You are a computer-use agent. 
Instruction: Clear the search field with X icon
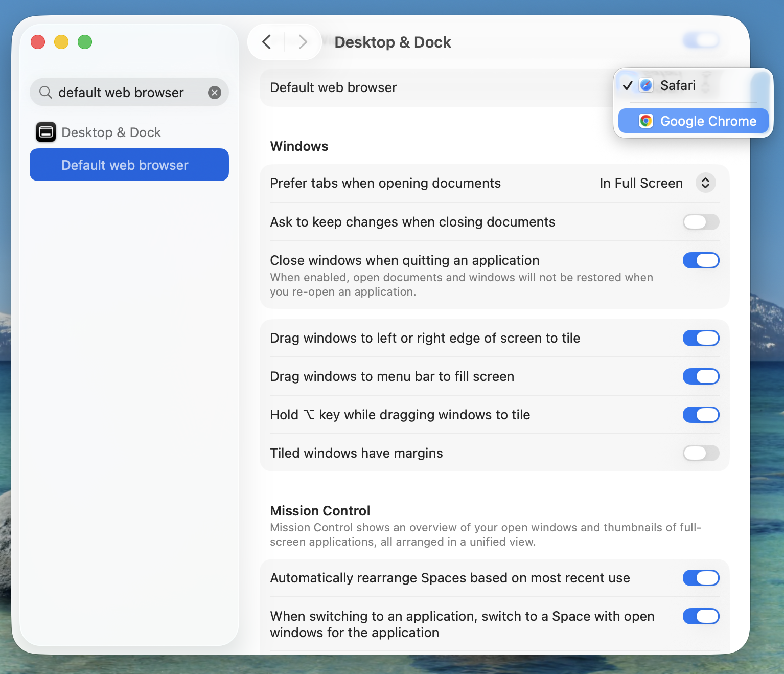[x=215, y=93]
